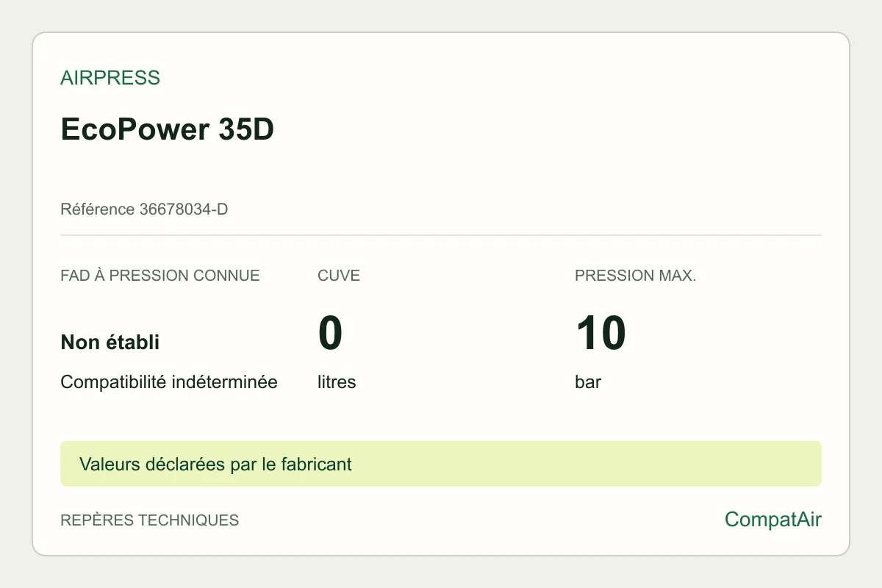The image size is (882, 588).
Task: Click the Référence 36678034-D text
Action: pyautogui.click(x=144, y=209)
